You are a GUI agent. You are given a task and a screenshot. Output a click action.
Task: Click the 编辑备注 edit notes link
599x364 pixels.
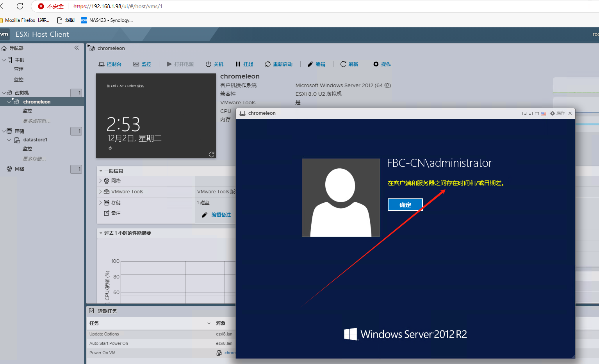click(221, 215)
